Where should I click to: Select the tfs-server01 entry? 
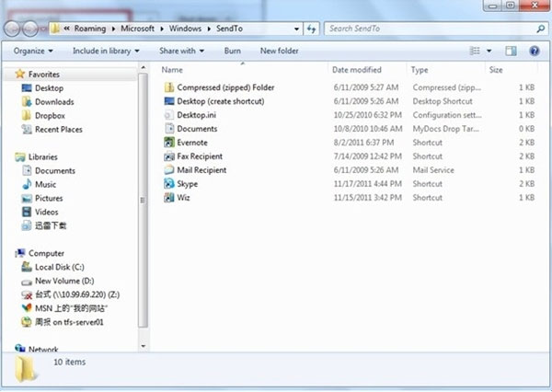(x=69, y=322)
